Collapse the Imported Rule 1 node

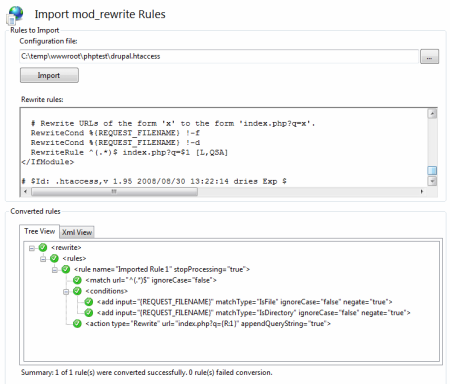point(55,270)
